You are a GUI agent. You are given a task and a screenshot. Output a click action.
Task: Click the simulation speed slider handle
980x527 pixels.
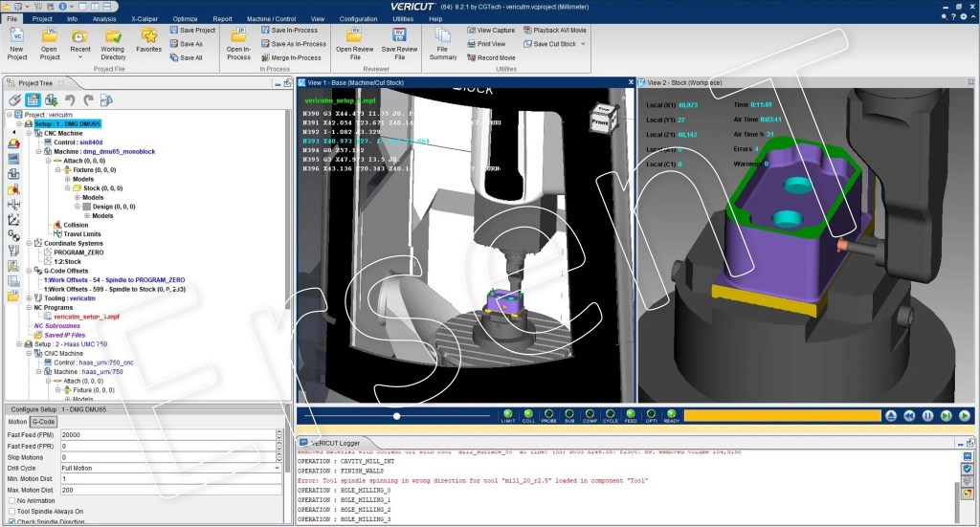396,416
